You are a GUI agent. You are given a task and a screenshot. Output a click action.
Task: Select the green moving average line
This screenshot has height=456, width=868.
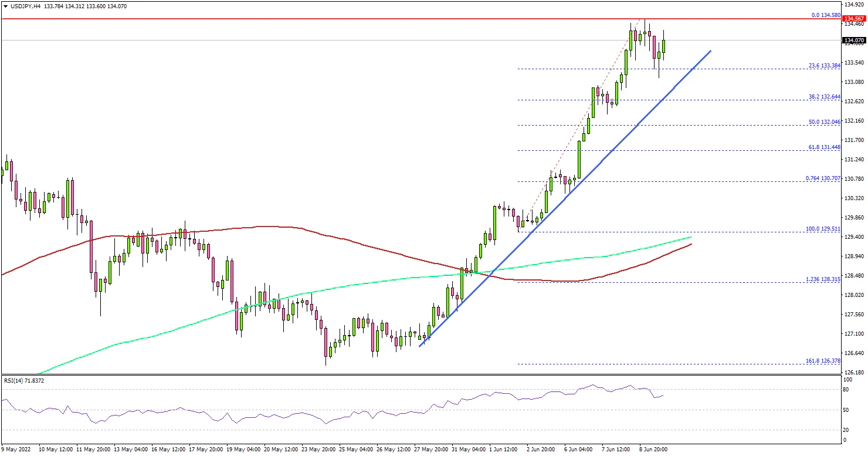pos(176,325)
